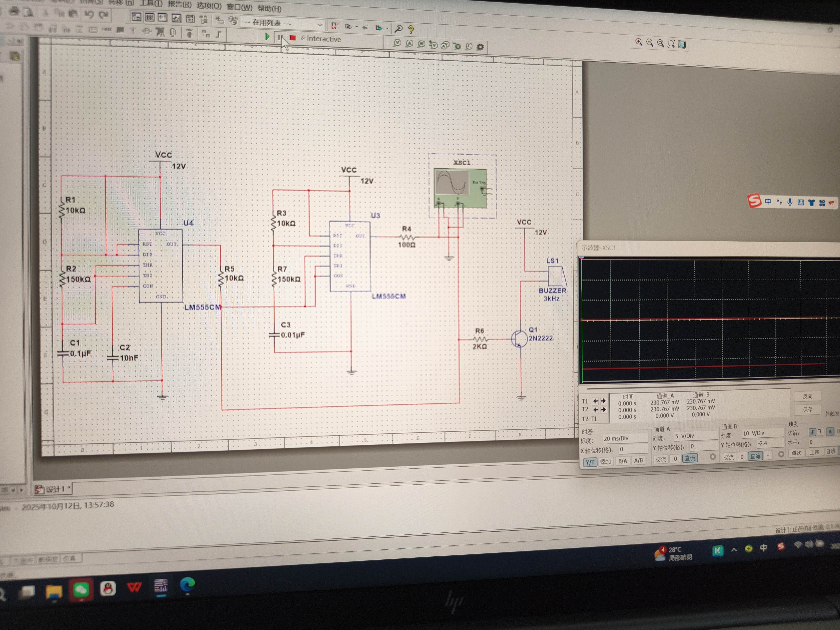
Task: Click the zoom to area icon
Action: (x=660, y=43)
